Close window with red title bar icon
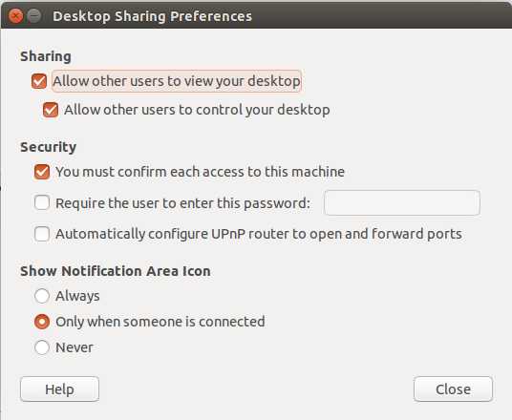The height and width of the screenshot is (420, 512). [15, 15]
